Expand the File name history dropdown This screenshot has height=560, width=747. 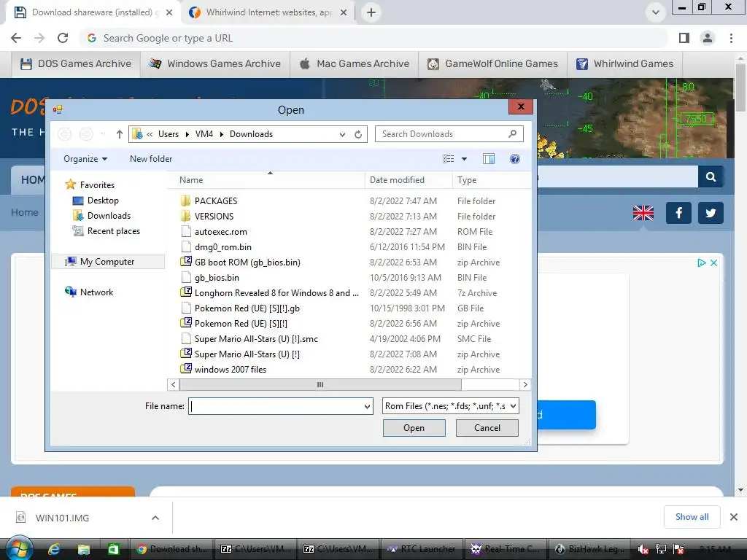[x=368, y=406]
